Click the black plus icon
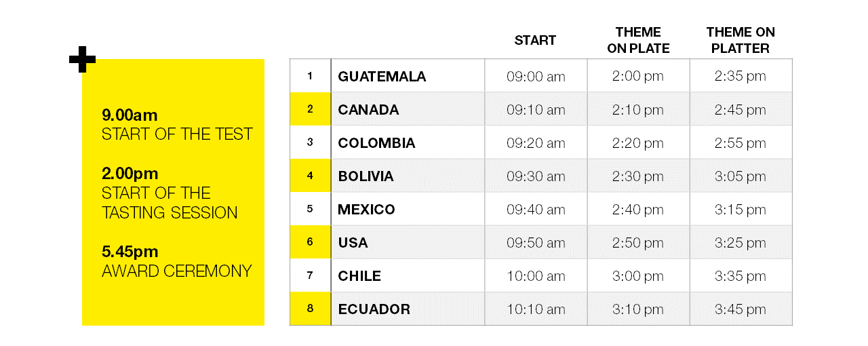868x346 pixels. pyautogui.click(x=82, y=60)
